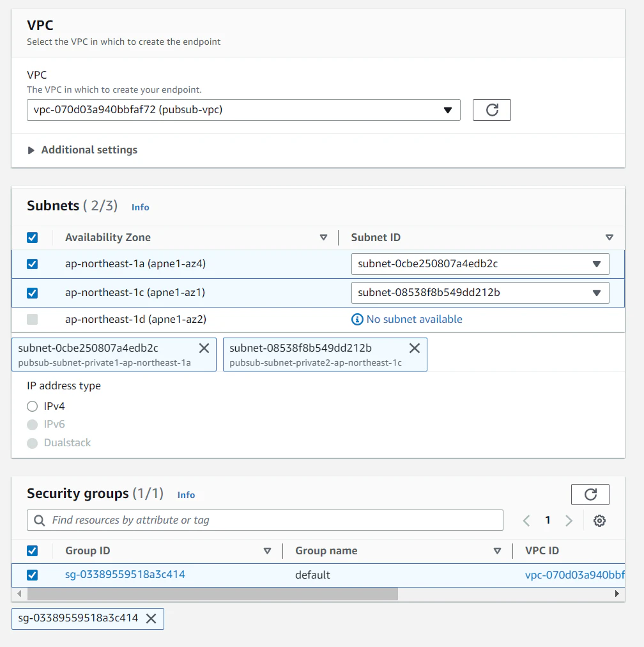Go to previous security groups page
The width and height of the screenshot is (644, 647).
point(526,521)
